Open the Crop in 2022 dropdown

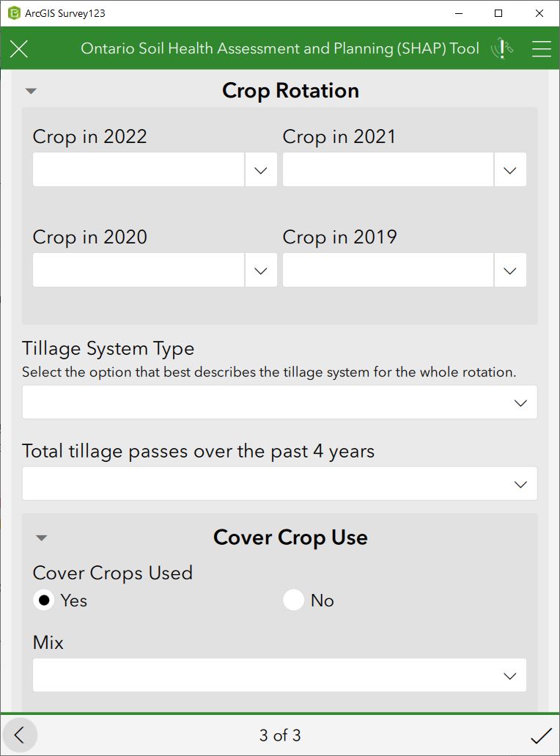click(x=260, y=169)
